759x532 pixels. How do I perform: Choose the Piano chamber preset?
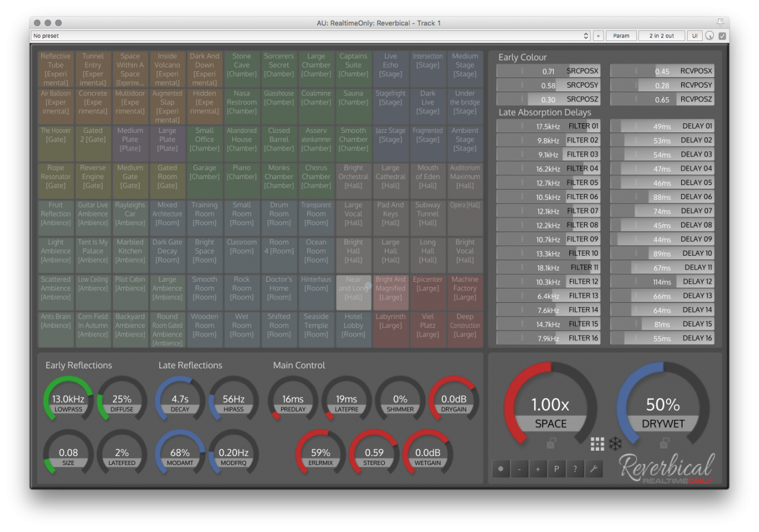click(241, 181)
